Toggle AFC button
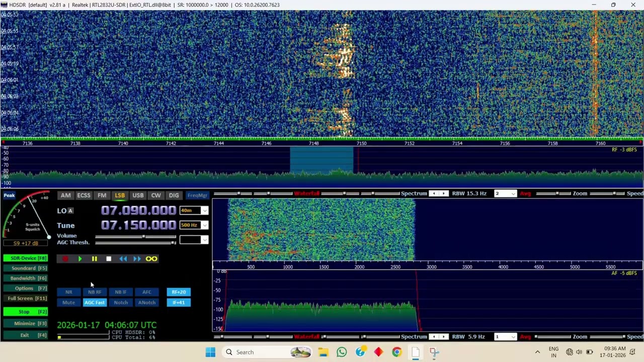The image size is (644, 362). click(147, 292)
